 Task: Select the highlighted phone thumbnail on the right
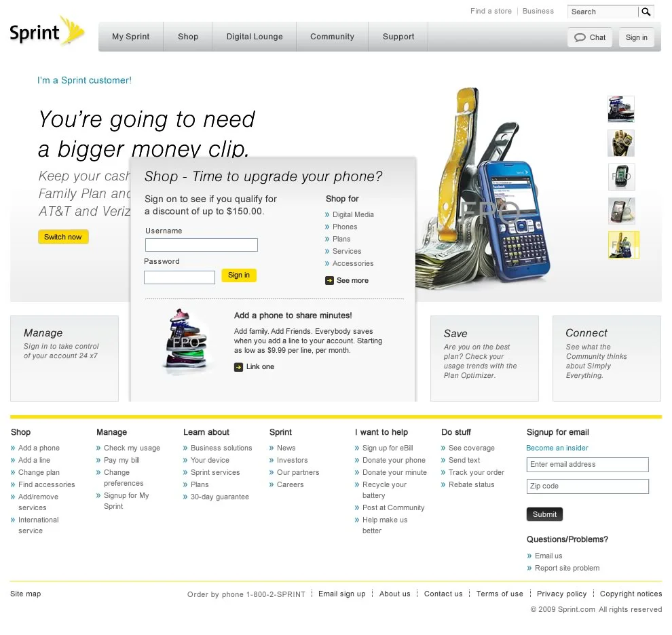[623, 245]
